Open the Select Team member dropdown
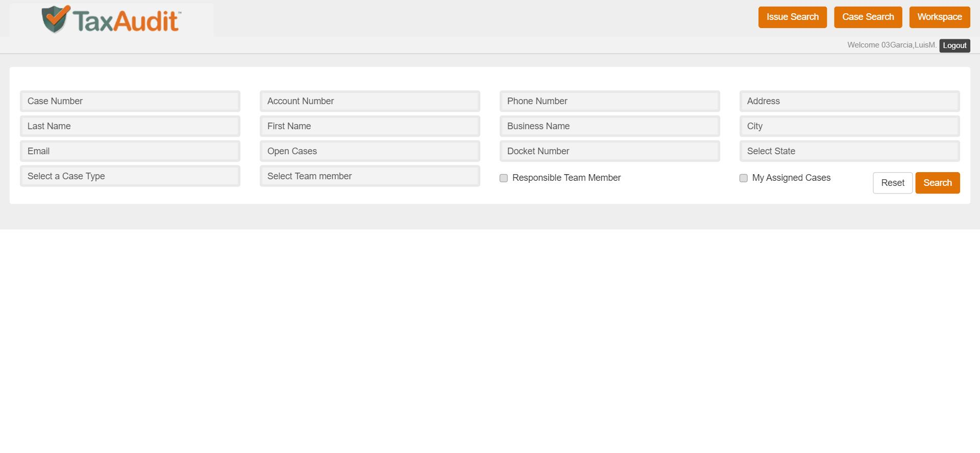Viewport: 980px width, 453px height. click(370, 176)
